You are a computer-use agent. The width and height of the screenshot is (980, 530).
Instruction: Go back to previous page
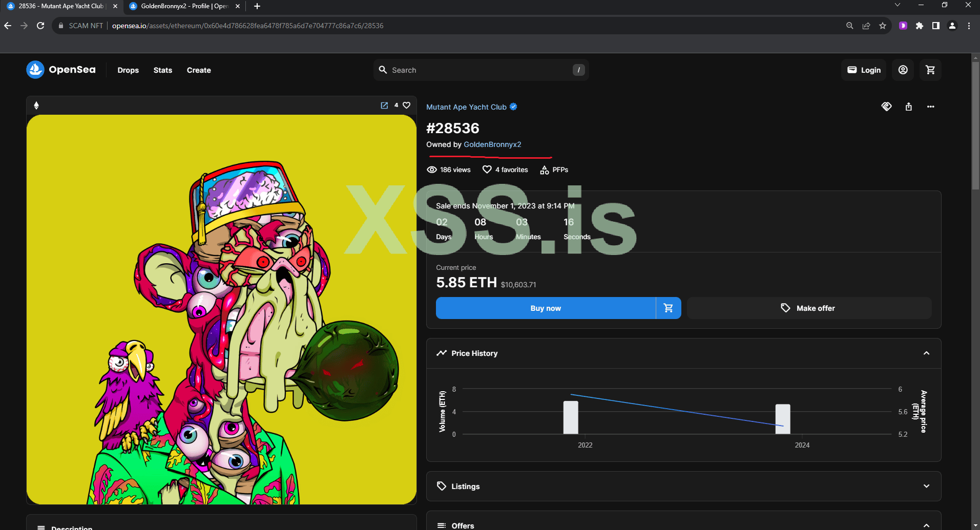(x=8, y=26)
